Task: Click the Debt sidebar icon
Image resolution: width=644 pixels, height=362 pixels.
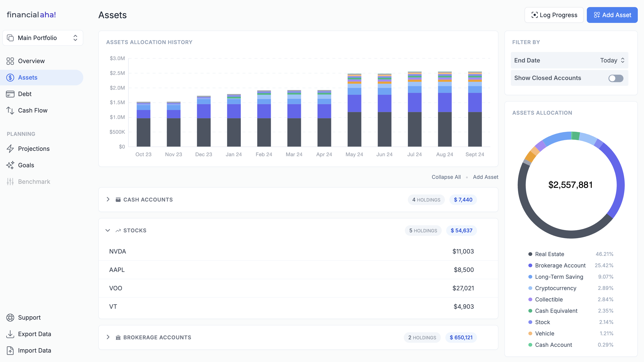Action: [x=10, y=94]
